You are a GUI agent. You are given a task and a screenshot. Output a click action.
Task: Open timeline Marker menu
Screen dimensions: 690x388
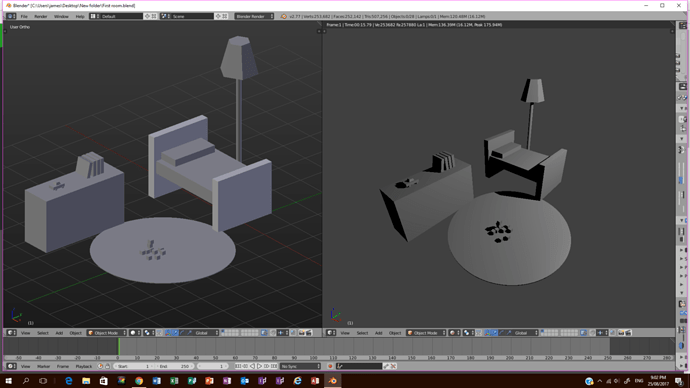tap(44, 366)
